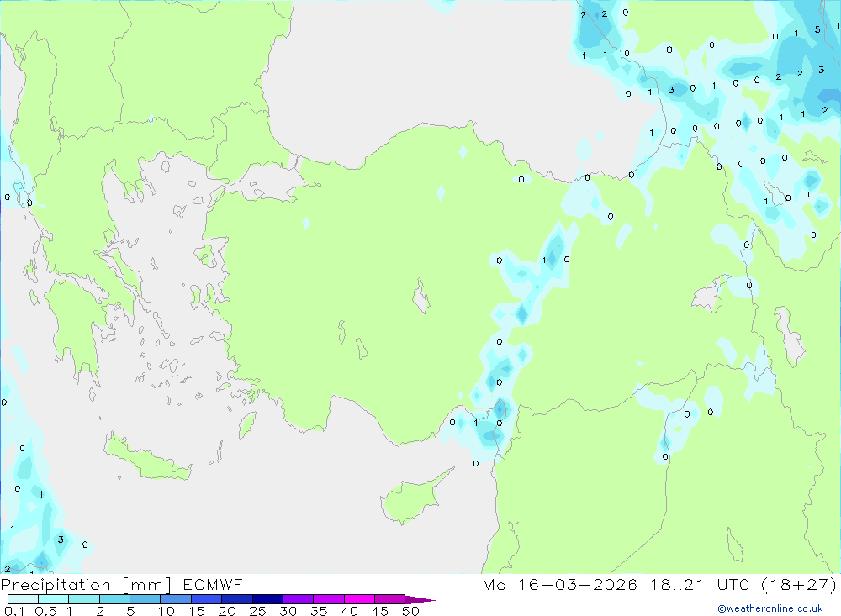841x616 pixels.
Task: Choose the 10–15 mm legend swatch
Action: coord(176,599)
